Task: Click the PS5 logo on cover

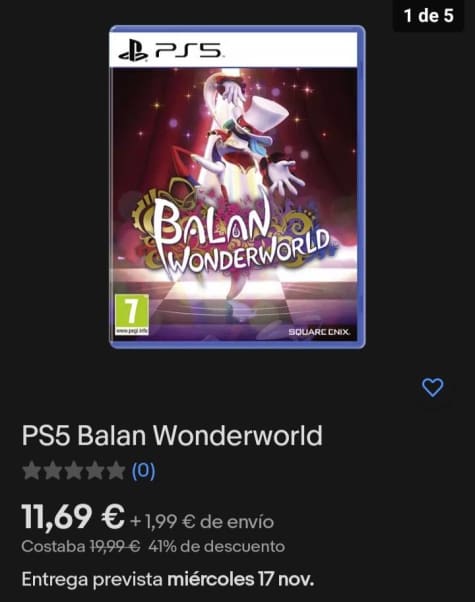Action: coord(170,51)
